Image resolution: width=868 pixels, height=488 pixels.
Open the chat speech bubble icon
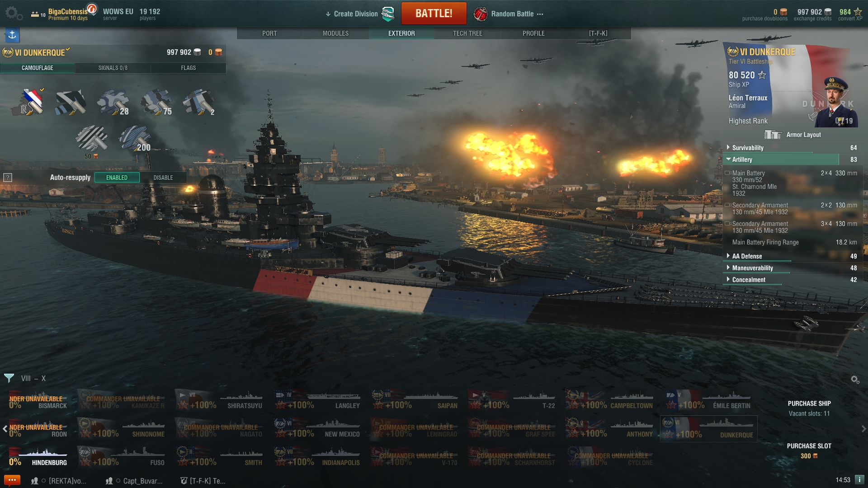pyautogui.click(x=12, y=480)
